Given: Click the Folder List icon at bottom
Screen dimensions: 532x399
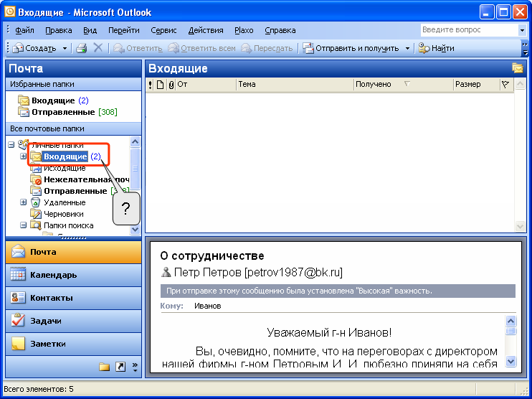Looking at the screenshot, I should pyautogui.click(x=105, y=367).
